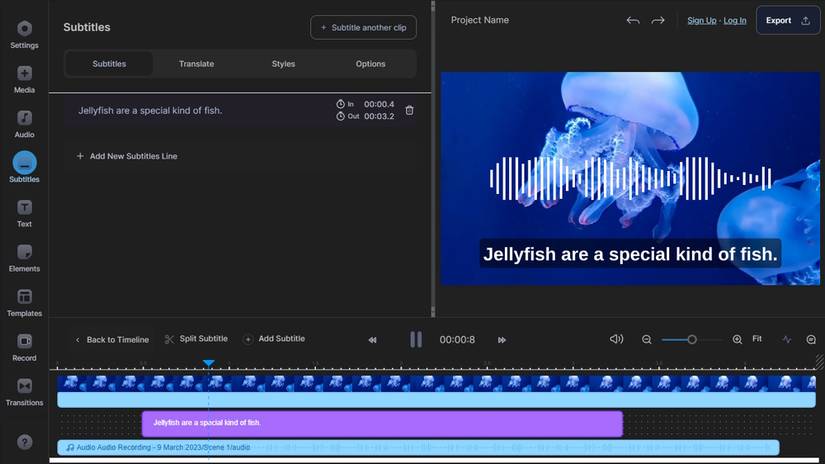
Task: Add New Subtitles Line
Action: (127, 156)
